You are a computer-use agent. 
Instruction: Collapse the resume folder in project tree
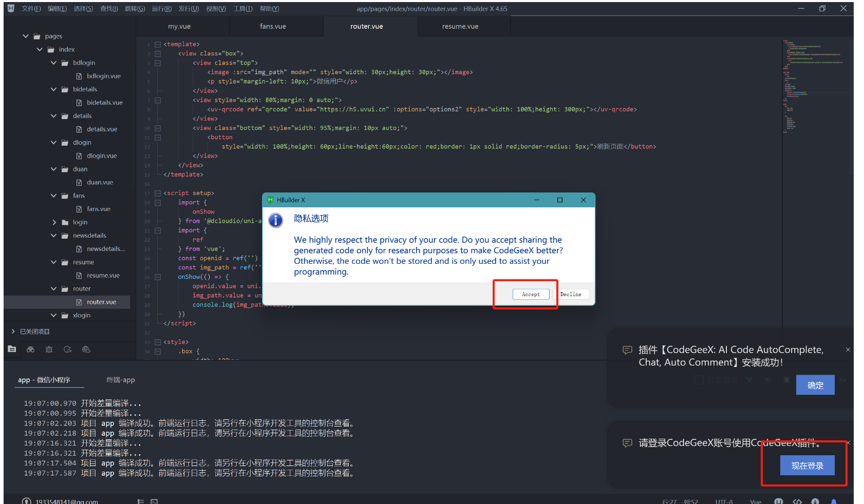coord(53,262)
